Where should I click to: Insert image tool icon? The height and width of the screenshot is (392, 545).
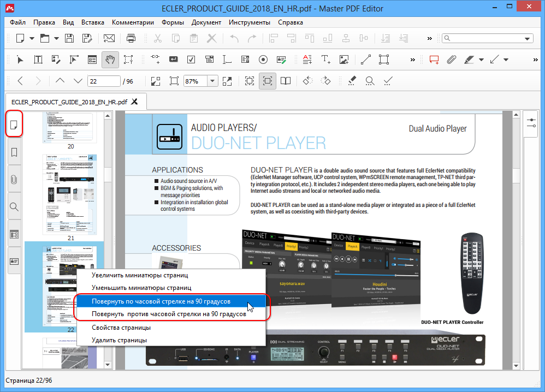point(344,60)
